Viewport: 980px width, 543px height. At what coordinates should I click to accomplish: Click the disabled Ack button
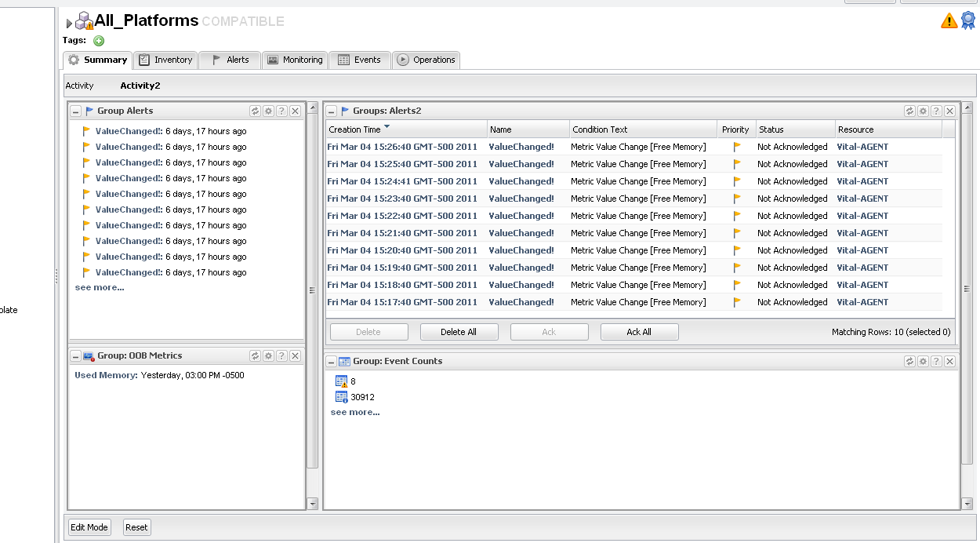point(549,332)
